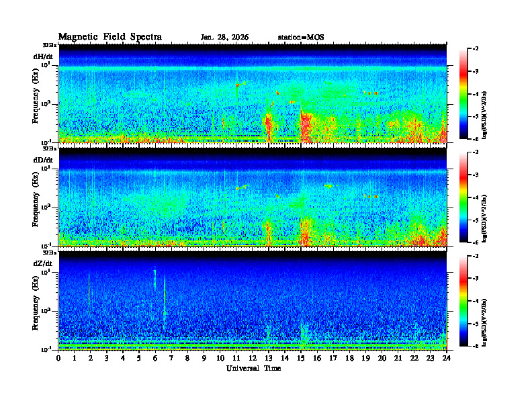Click the color bar beside dZ/dt panel
The height and width of the screenshot is (411, 532).
[x=463, y=301]
